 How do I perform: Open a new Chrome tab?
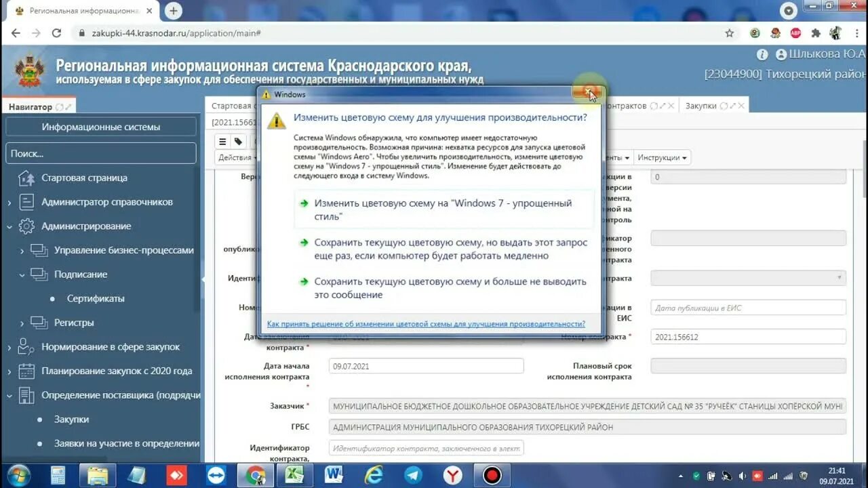click(174, 11)
